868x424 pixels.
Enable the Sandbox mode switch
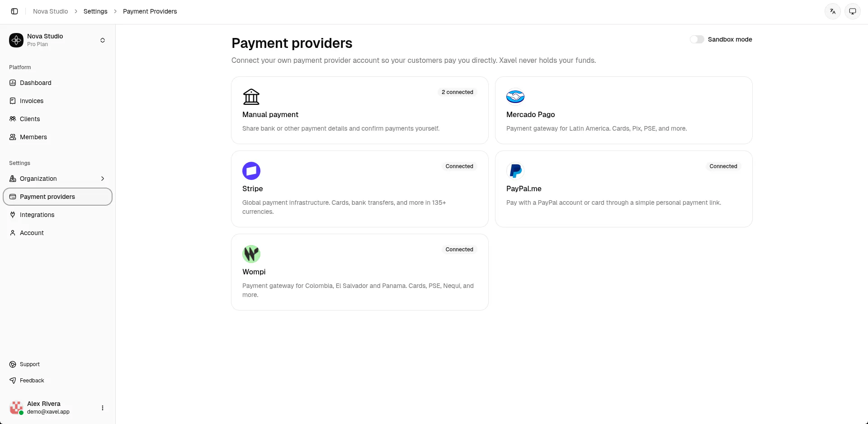697,39
